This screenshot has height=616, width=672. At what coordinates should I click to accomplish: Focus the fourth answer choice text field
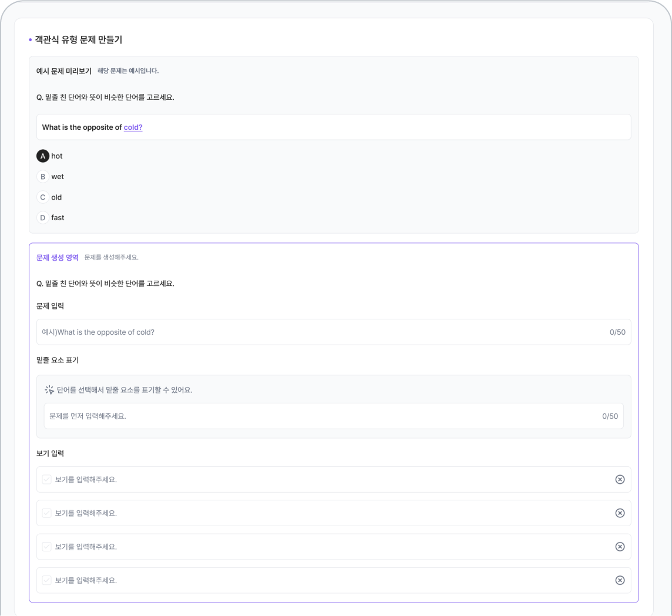pyautogui.click(x=329, y=580)
